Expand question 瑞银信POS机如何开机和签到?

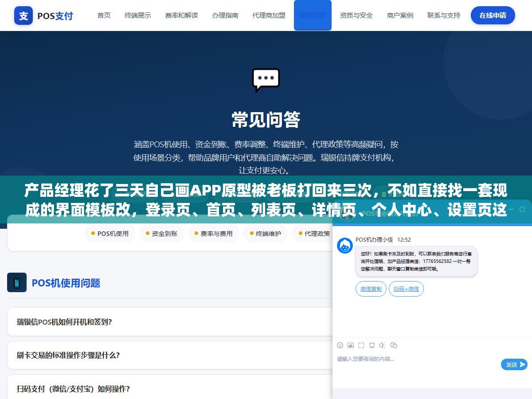(170, 322)
